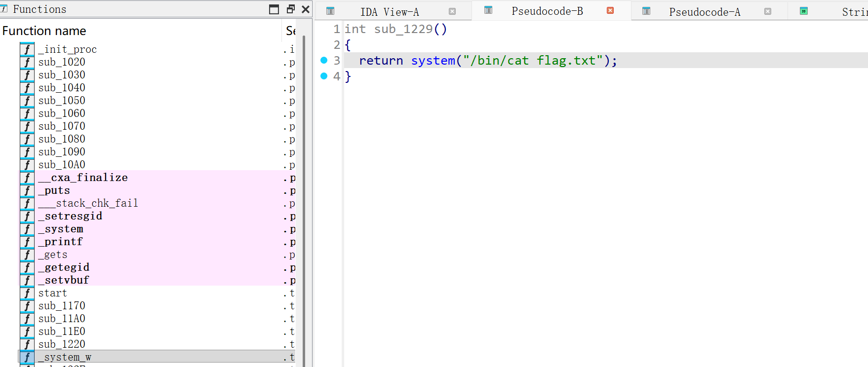Click the return keyword on line 3
This screenshot has width=868, height=367.
click(381, 61)
